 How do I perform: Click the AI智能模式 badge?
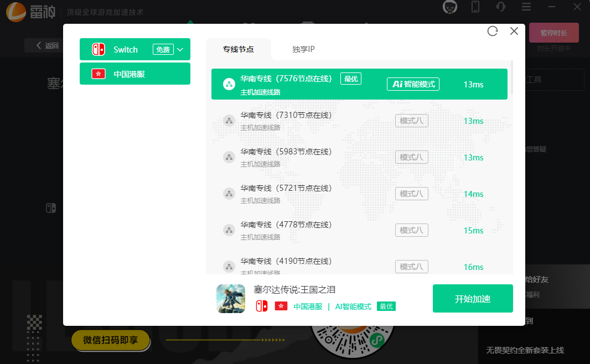[413, 84]
